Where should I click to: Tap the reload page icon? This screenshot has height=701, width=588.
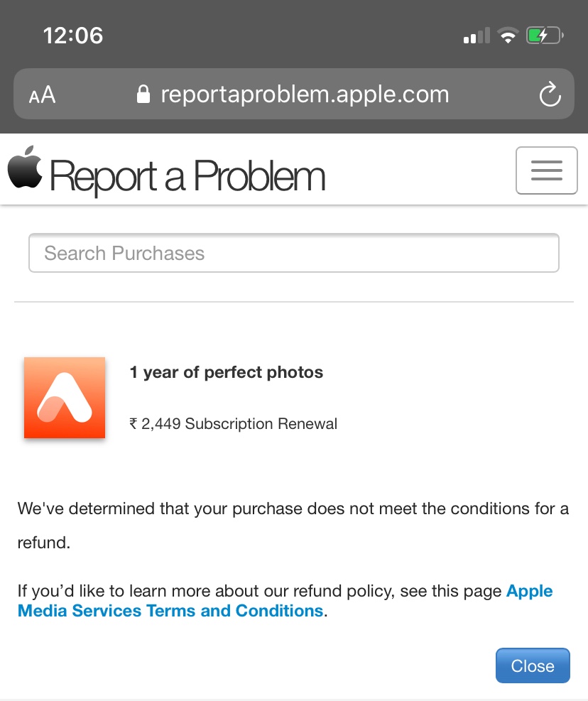pos(550,94)
